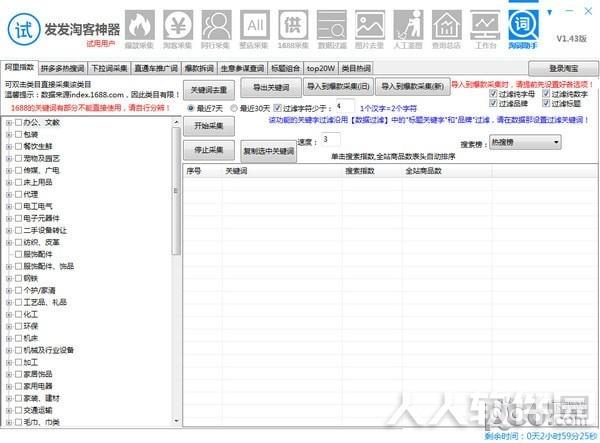
Task: Click the 复制选中关键词 button
Action: [269, 151]
